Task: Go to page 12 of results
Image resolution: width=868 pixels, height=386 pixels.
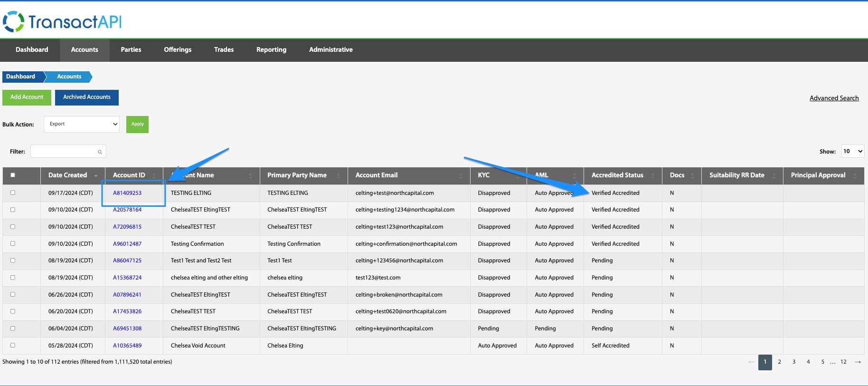Action: (x=843, y=362)
